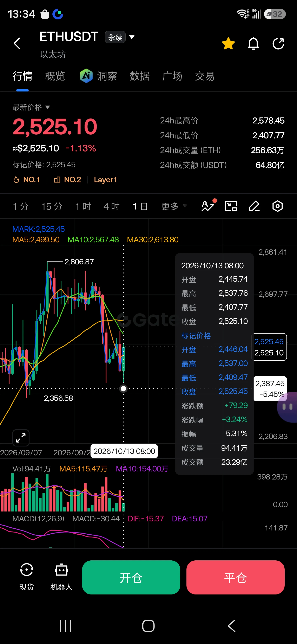Open the NO.2 ranking tag

[x=67, y=180]
